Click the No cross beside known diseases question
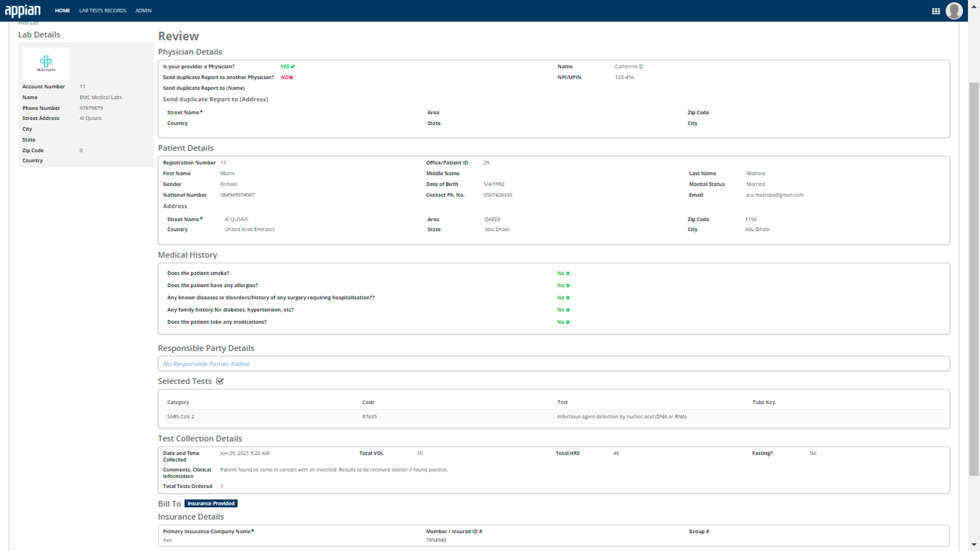This screenshot has height=551, width=980. 568,298
